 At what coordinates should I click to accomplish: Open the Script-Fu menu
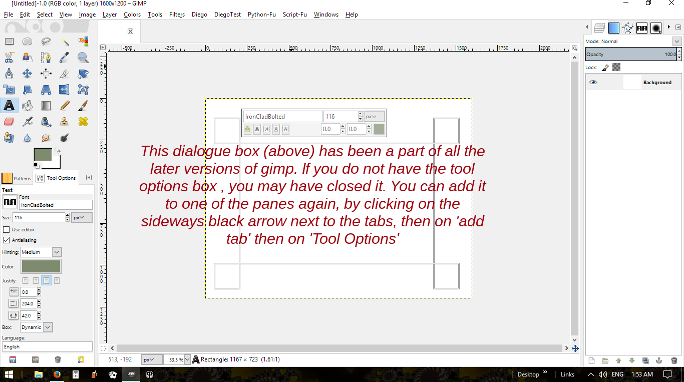(295, 14)
